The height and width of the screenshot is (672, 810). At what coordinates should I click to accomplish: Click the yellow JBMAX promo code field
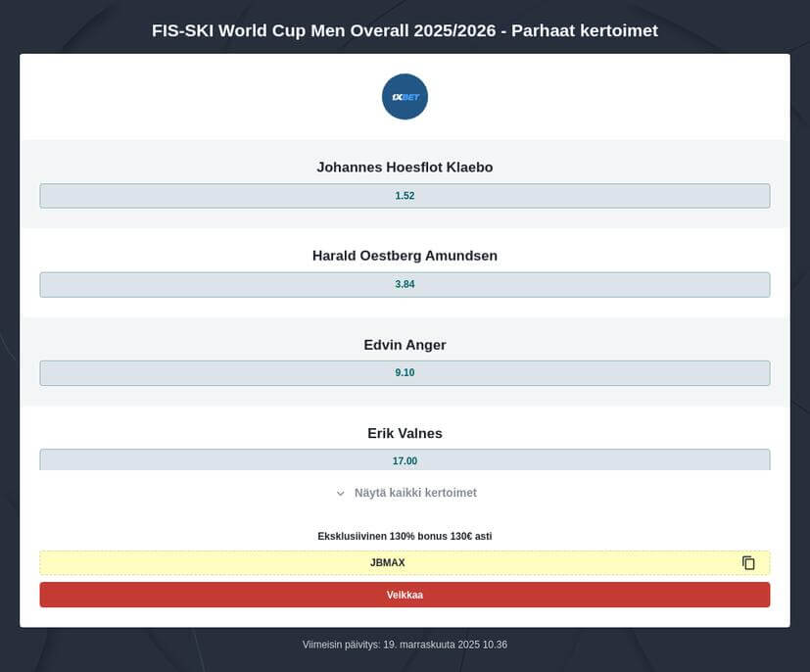pos(388,563)
